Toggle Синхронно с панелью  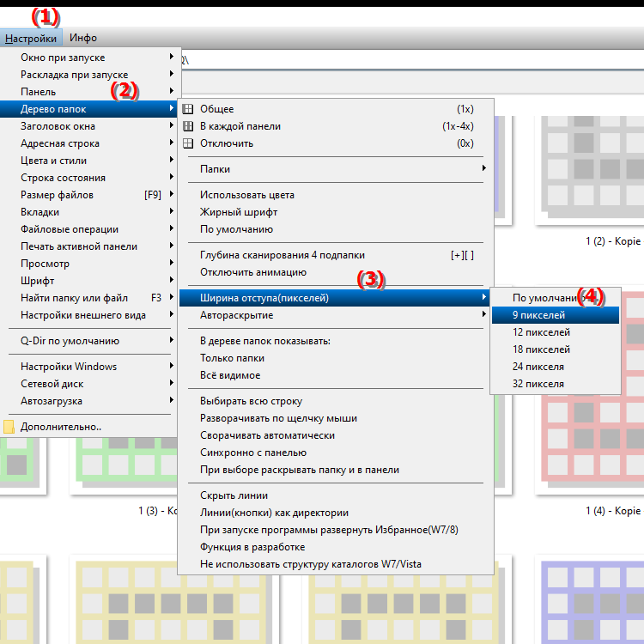click(x=336, y=453)
